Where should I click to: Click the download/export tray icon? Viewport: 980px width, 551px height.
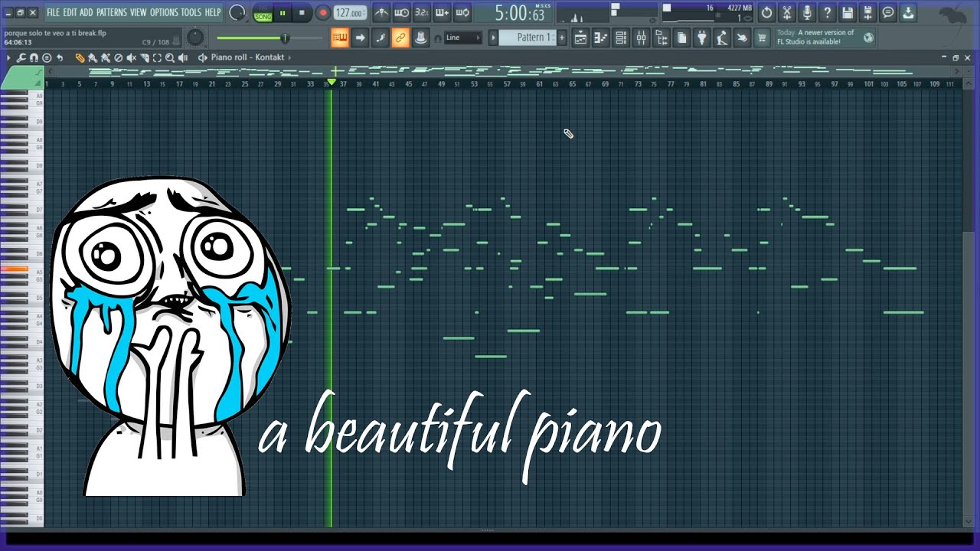(x=908, y=13)
